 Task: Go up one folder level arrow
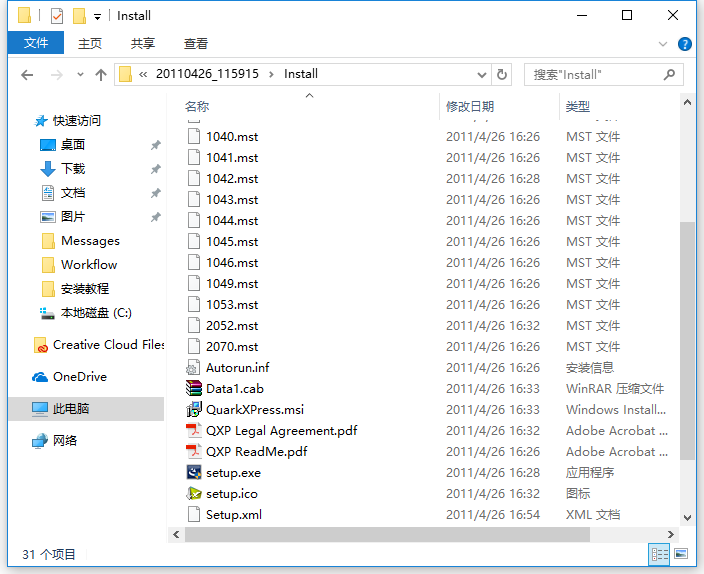[x=101, y=75]
